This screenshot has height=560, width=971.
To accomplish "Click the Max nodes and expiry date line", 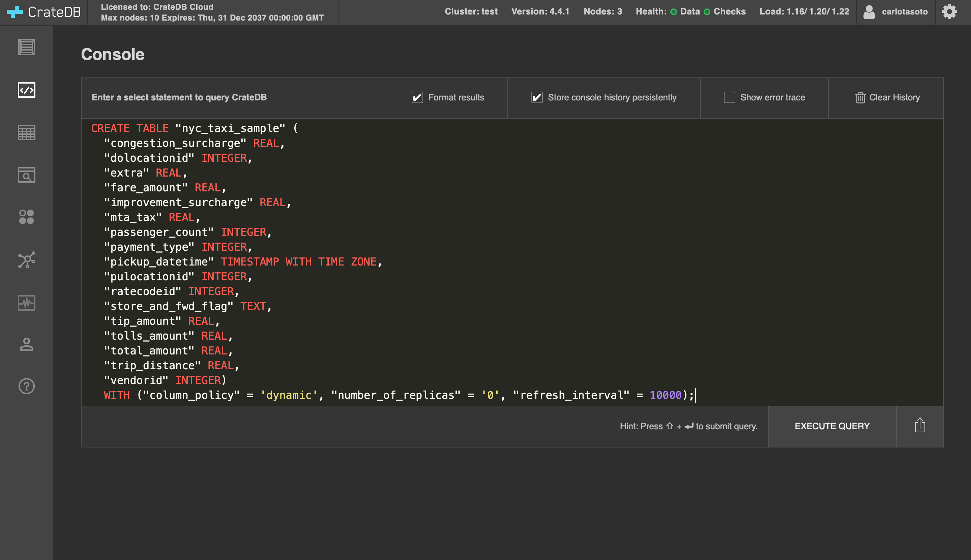I will click(x=212, y=18).
